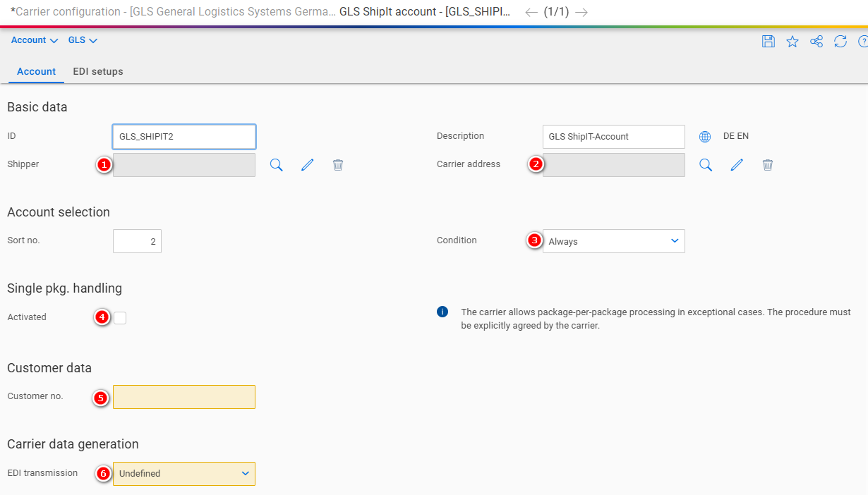Click the Customer no. label
Viewport: 868px width, 495px height.
click(x=35, y=396)
